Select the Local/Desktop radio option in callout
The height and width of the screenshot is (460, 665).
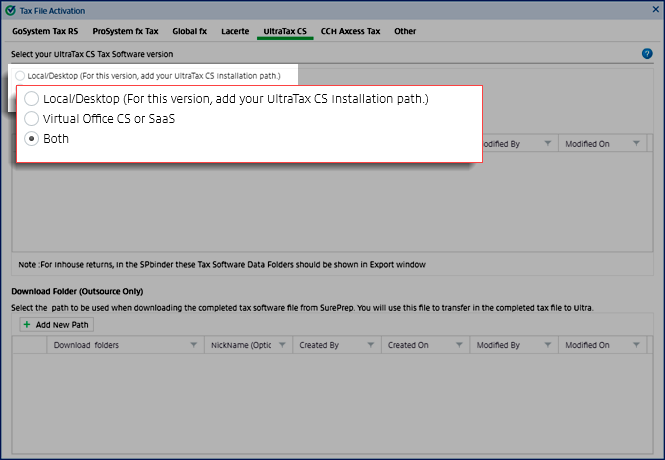coord(32,99)
